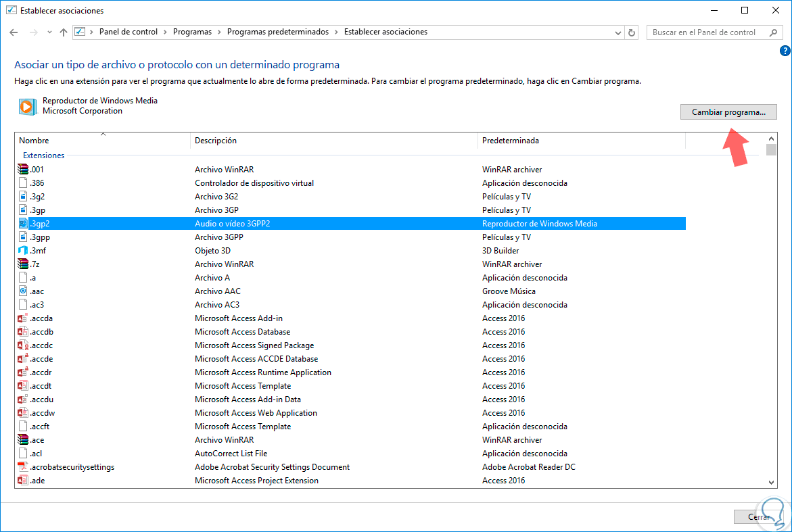Click the Access icon of .accdu
Screen dimensions: 792x532
coord(23,400)
